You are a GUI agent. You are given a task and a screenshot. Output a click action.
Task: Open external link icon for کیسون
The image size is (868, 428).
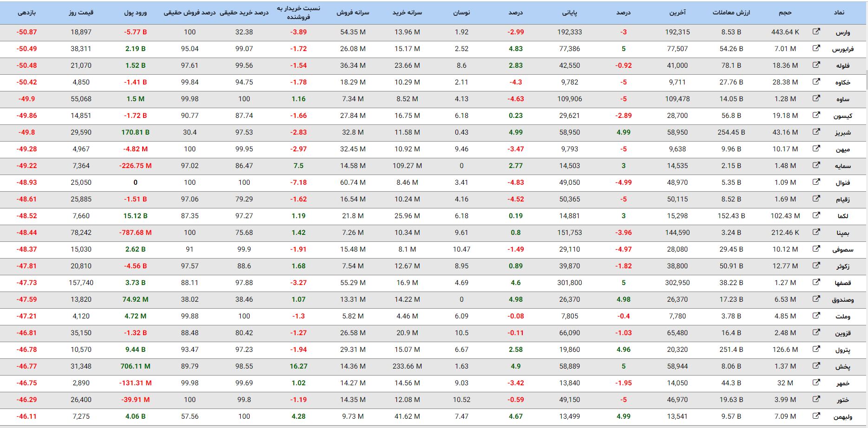816,115
